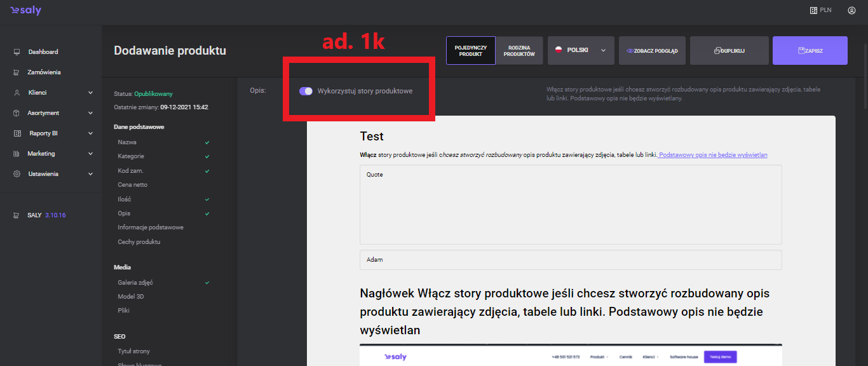
Task: Open the user account icon
Action: click(x=851, y=10)
